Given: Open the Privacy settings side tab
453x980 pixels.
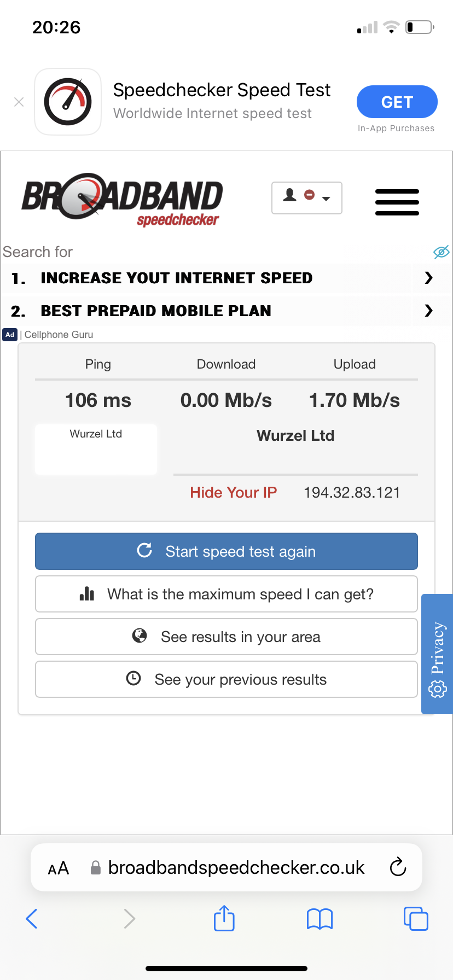Looking at the screenshot, I should 437,654.
